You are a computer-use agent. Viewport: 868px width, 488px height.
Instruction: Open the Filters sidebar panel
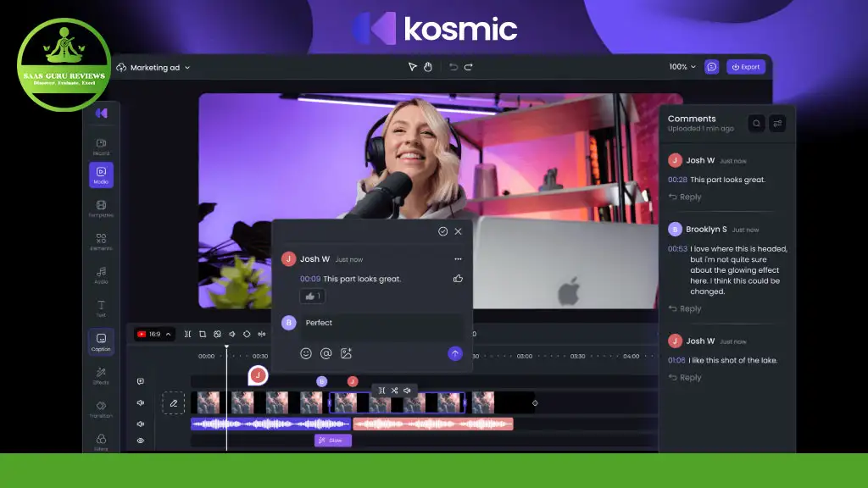click(101, 442)
